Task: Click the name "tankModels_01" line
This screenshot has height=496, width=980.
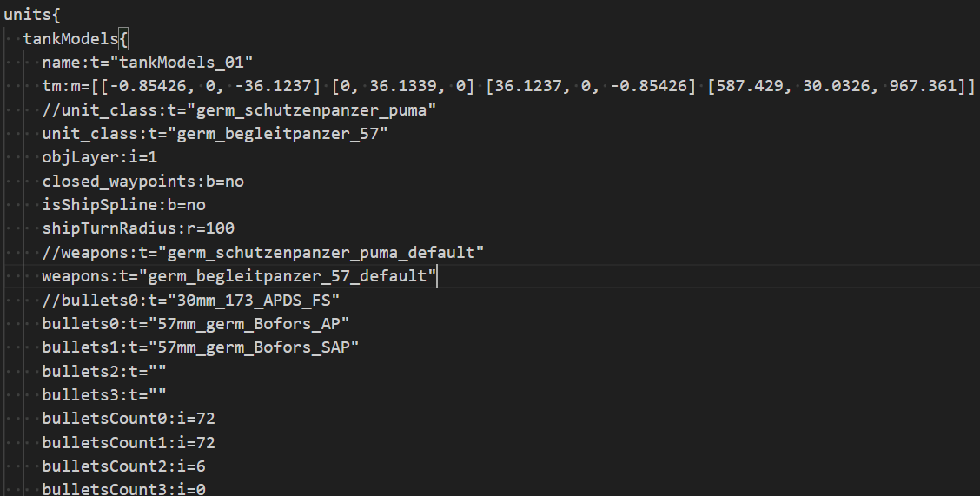Action: tap(147, 63)
